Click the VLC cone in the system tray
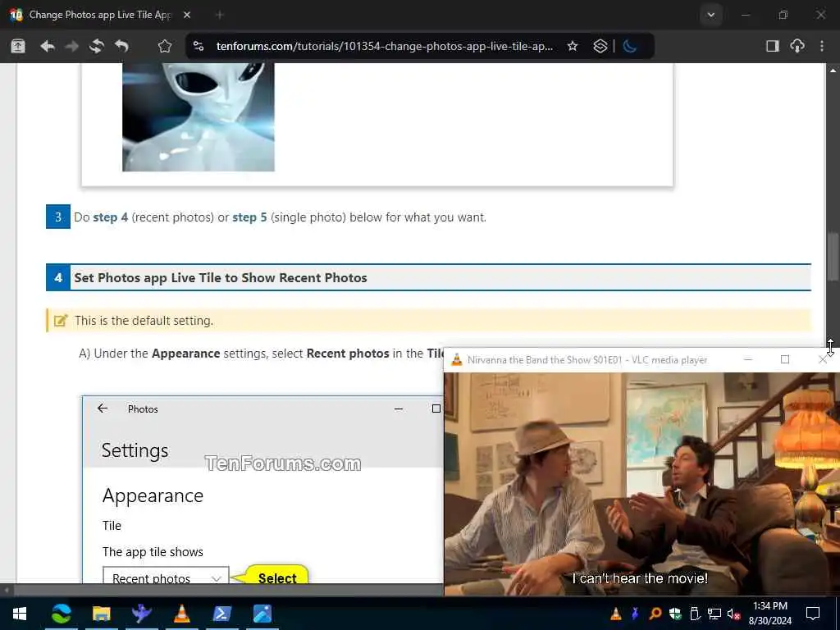 pyautogui.click(x=616, y=614)
